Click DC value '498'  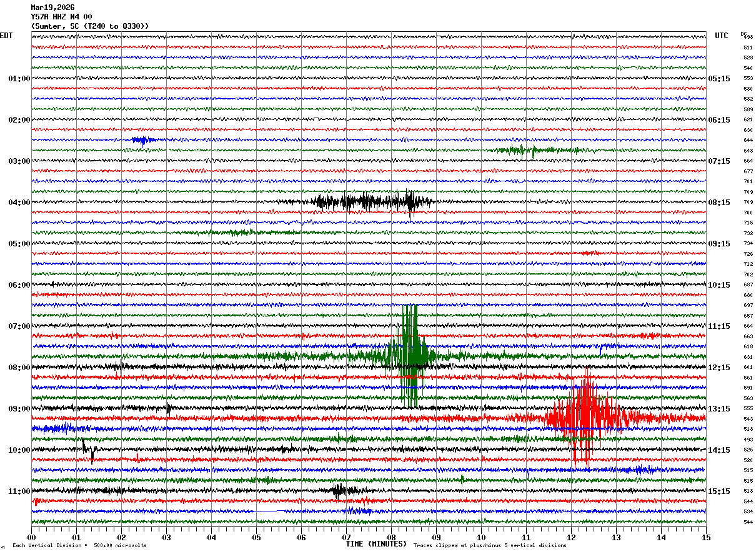[x=749, y=38]
